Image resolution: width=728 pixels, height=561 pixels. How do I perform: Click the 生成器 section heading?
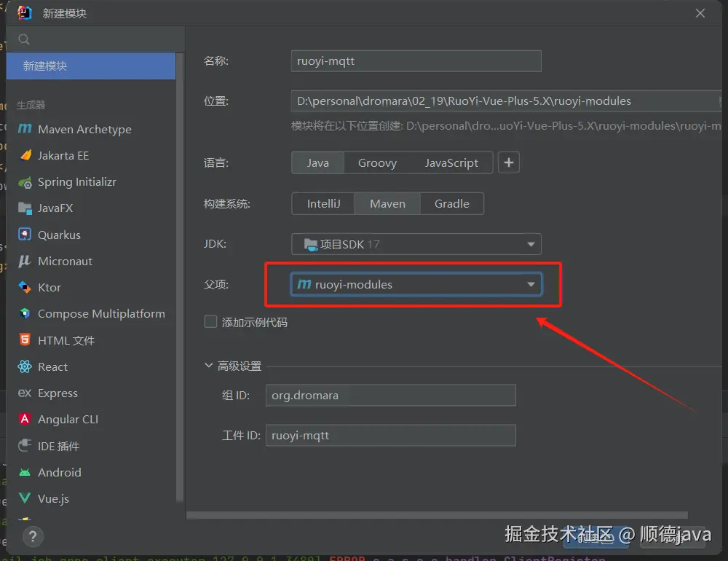click(x=31, y=105)
